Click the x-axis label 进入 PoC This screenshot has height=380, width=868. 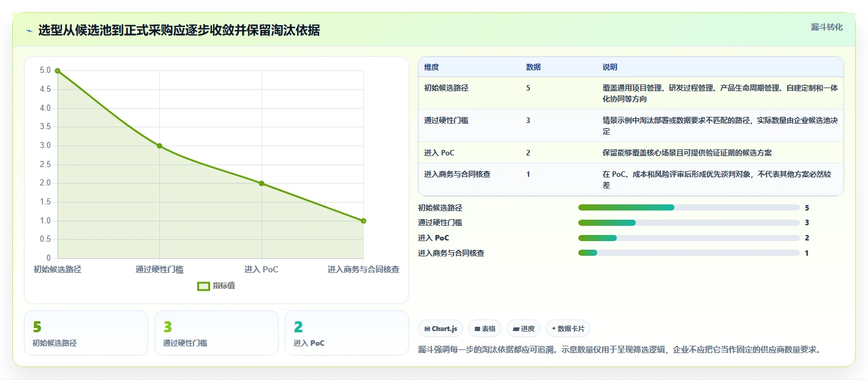[262, 269]
